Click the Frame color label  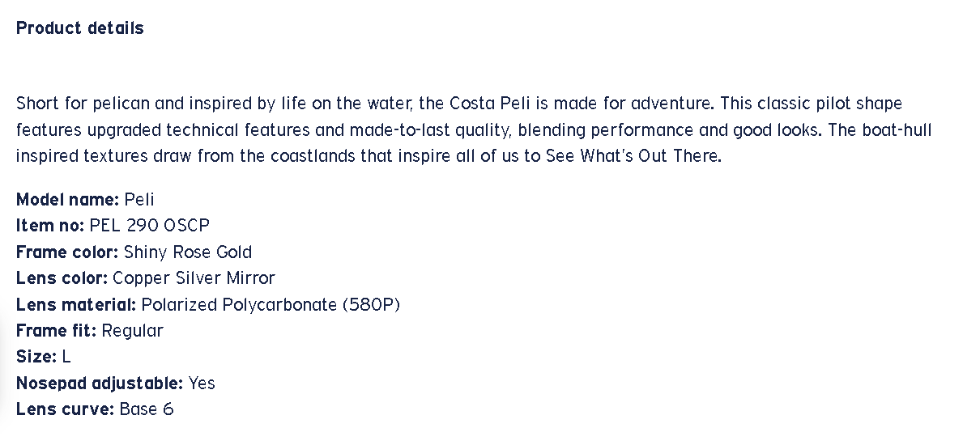67,252
